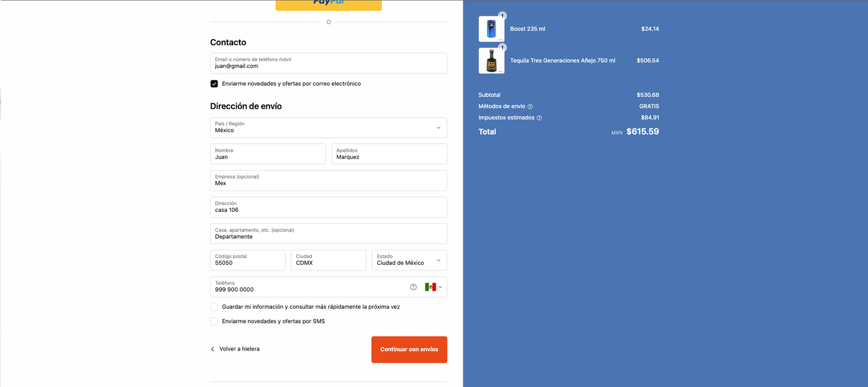Click the info icon next to Impuestos estimados
Viewport: 868px width, 387px height.
[x=539, y=118]
